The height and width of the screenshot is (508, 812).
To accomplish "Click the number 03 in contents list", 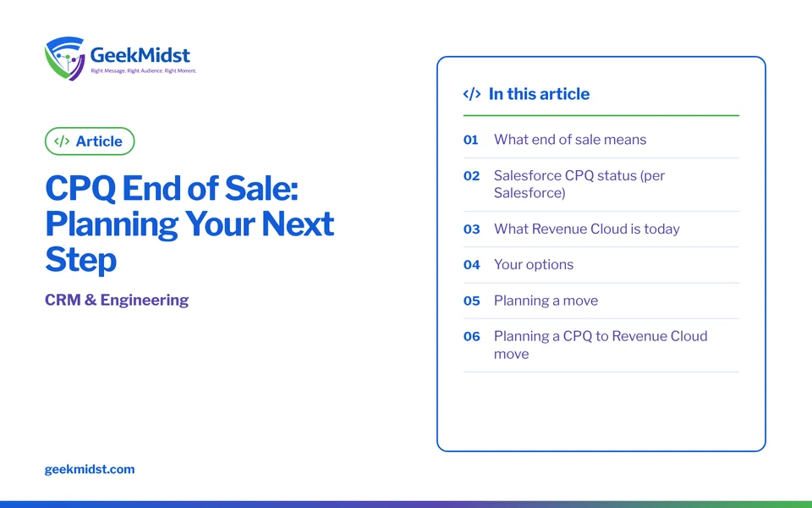I will (471, 229).
